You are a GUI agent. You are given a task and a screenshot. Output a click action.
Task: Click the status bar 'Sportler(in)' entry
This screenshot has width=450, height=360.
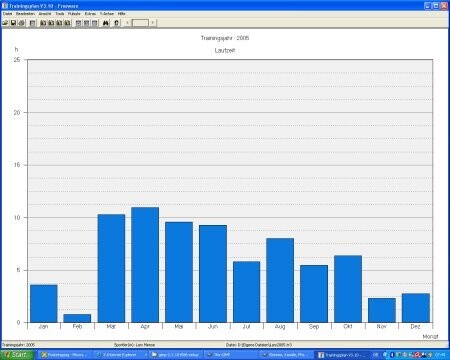(134, 345)
